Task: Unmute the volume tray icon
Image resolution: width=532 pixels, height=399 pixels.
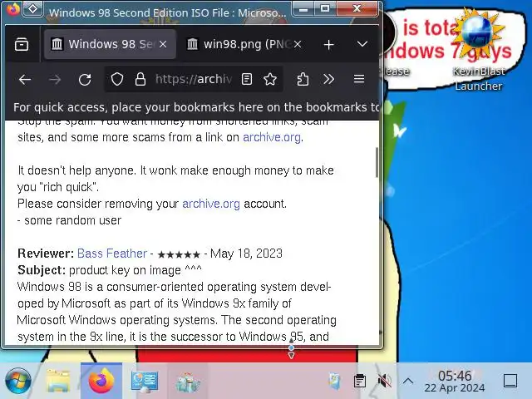Action: [384, 381]
